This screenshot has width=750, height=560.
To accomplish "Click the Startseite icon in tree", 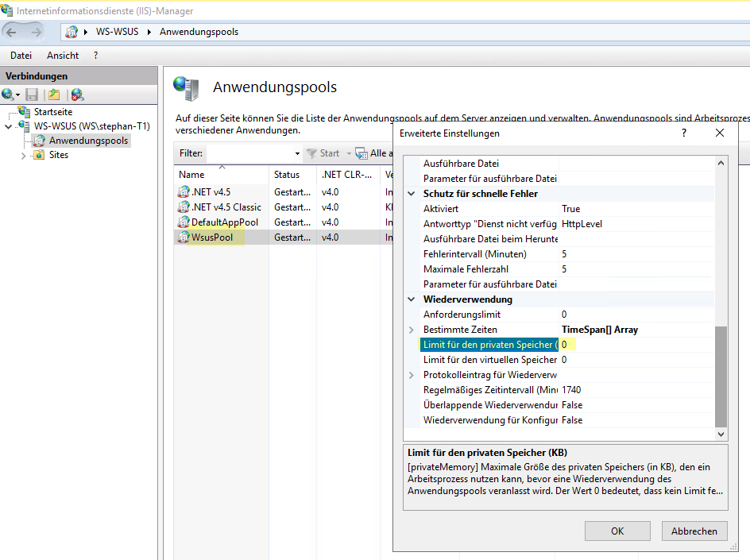I will (x=24, y=111).
